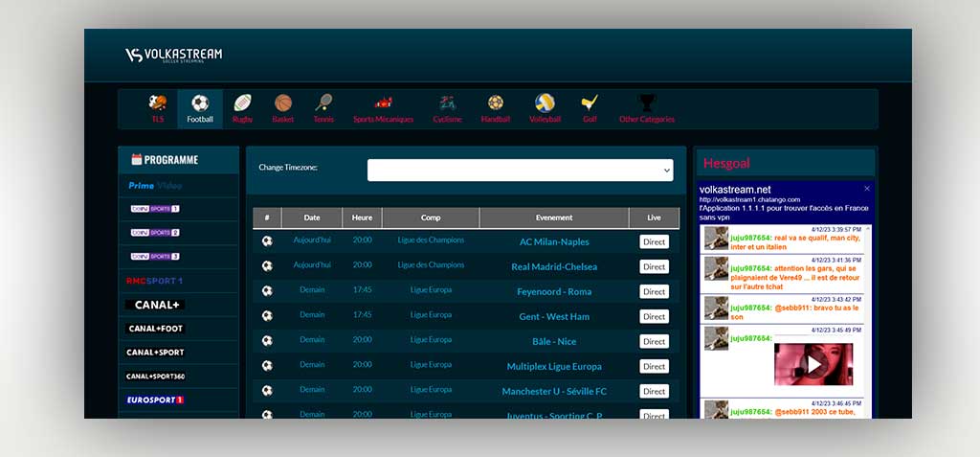Screen dimensions: 980x457
Task: Open the Rugby category
Action: click(x=242, y=108)
